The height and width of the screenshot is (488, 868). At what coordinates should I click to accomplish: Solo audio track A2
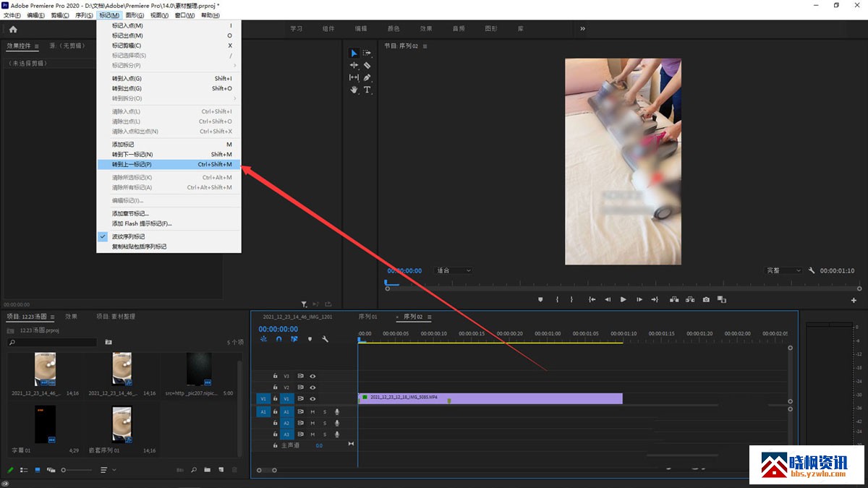[325, 423]
